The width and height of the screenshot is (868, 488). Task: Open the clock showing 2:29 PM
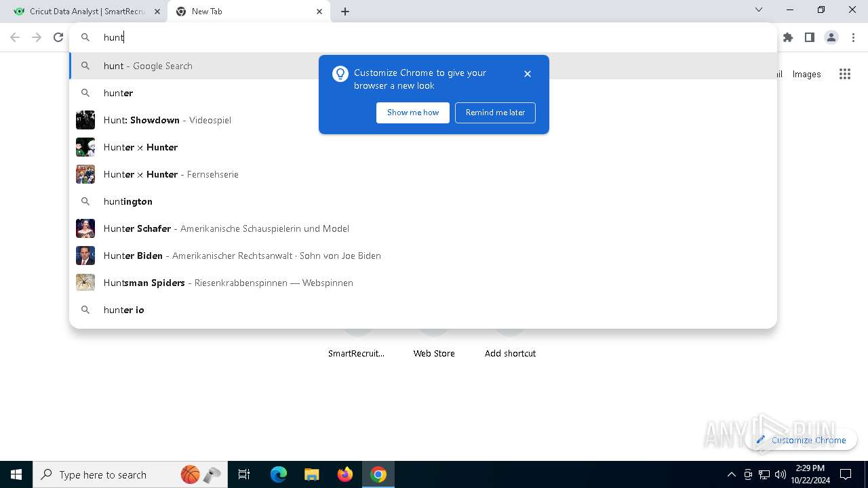(810, 474)
